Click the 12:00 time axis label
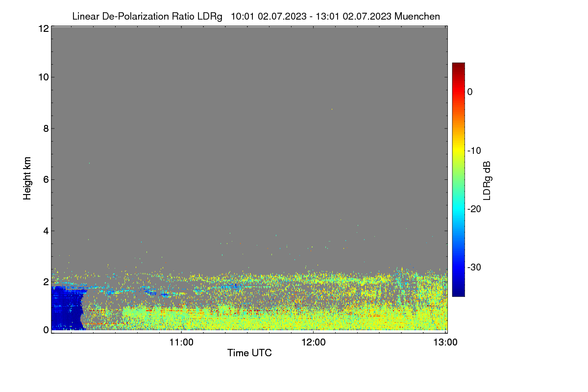Viewport: 588px width, 392px height. (314, 343)
